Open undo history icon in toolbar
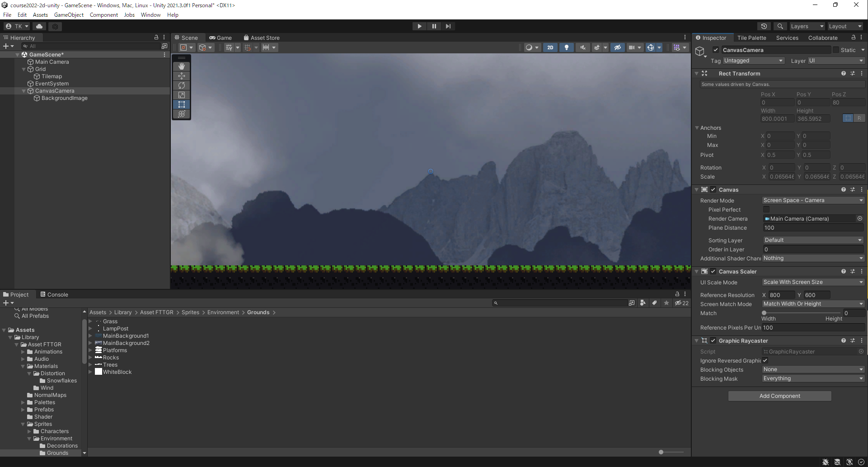 click(x=764, y=26)
